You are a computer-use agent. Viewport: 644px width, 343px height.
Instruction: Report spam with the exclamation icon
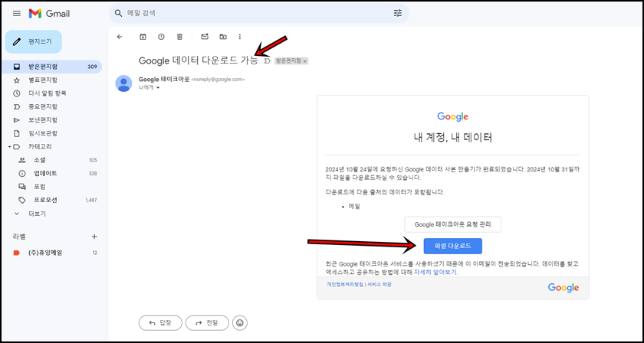point(162,37)
